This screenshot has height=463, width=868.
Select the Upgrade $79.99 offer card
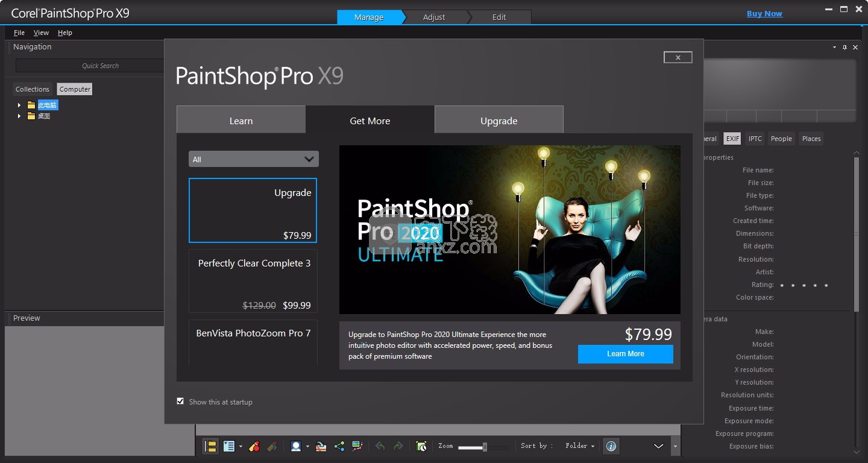coord(253,210)
